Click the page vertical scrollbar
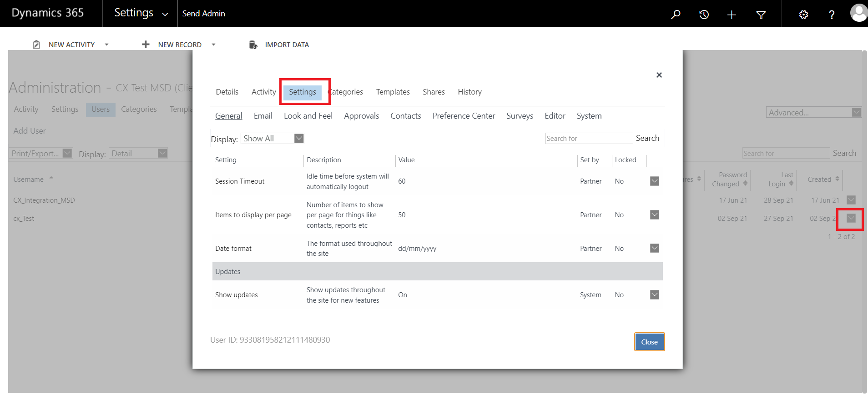This screenshot has height=394, width=868. pos(865,222)
